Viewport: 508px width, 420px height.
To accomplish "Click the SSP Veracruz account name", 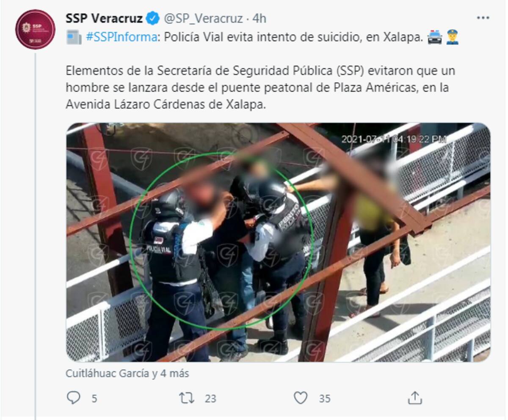I will tap(104, 18).
